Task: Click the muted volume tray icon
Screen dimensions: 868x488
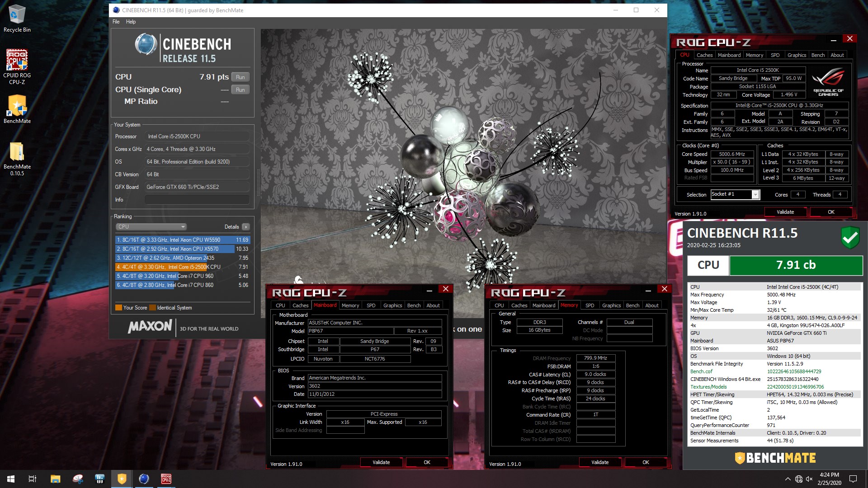Action: click(809, 479)
